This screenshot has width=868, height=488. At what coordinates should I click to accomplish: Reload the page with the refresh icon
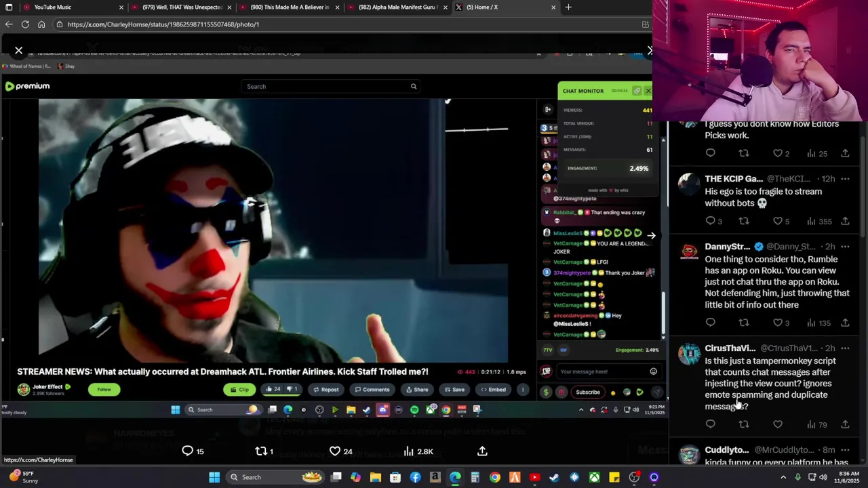coord(25,24)
